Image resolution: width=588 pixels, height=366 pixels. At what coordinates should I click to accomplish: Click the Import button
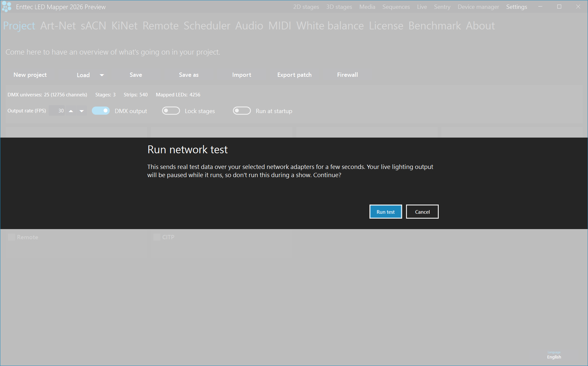(x=242, y=75)
